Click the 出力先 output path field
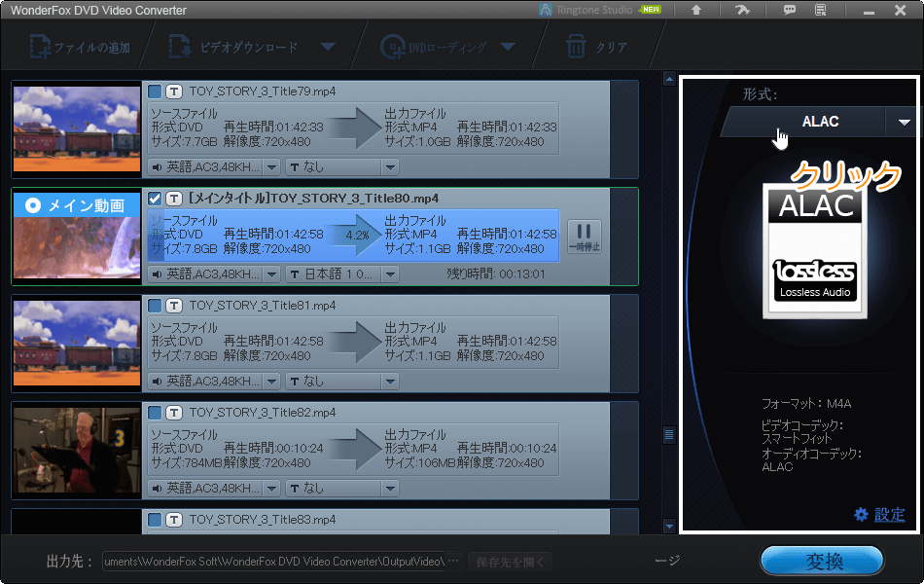The image size is (924, 584). click(x=274, y=562)
